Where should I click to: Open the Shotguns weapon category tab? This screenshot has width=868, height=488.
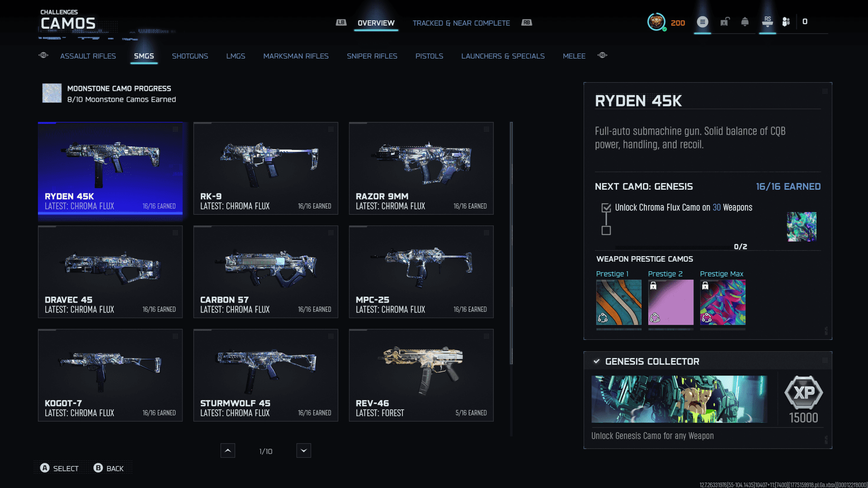[190, 56]
